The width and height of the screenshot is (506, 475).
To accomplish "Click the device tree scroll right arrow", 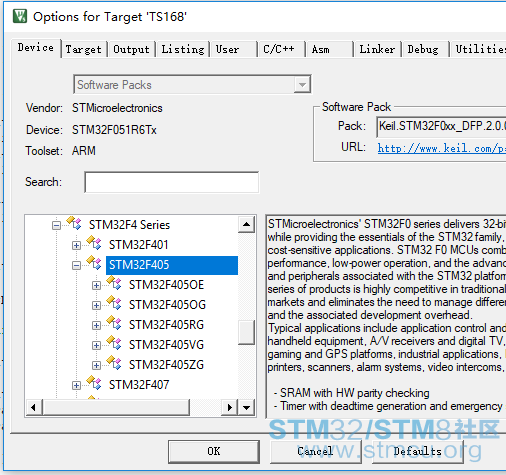I will pyautogui.click(x=229, y=407).
